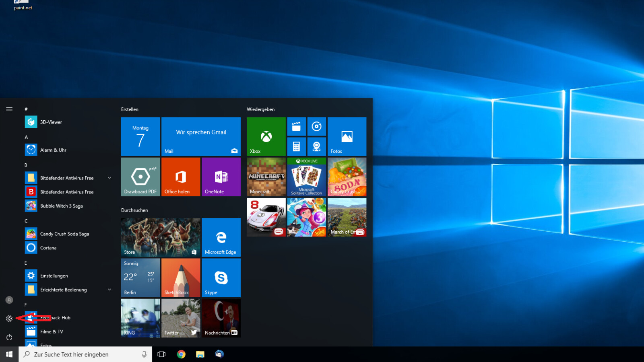644x362 pixels.
Task: Open the Minecraft game tile
Action: coord(266,177)
